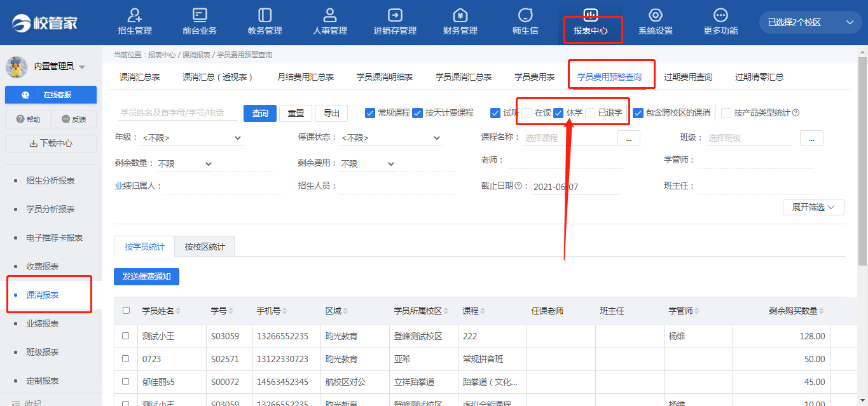Switch to 学员课消明细表 tab
The height and width of the screenshot is (406, 868).
[385, 77]
